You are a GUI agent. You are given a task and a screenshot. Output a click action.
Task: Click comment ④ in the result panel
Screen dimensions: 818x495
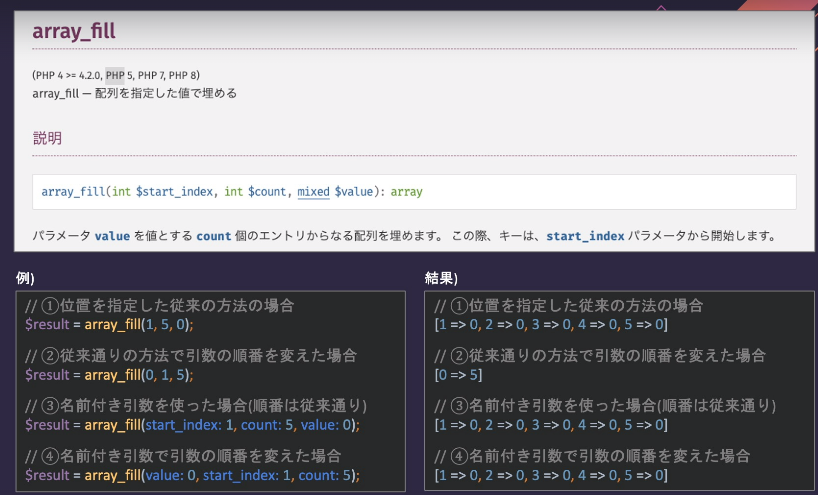click(593, 456)
